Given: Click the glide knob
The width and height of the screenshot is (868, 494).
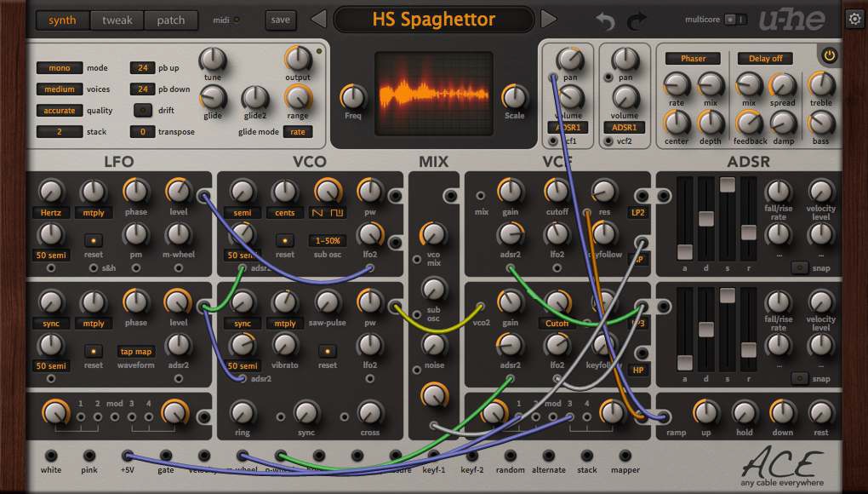Looking at the screenshot, I should (213, 97).
